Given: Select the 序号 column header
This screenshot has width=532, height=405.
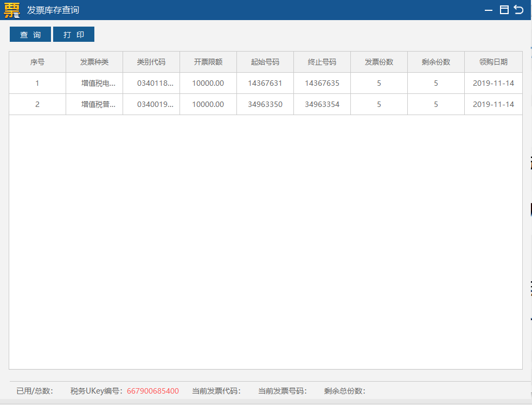Looking at the screenshot, I should coord(37,62).
